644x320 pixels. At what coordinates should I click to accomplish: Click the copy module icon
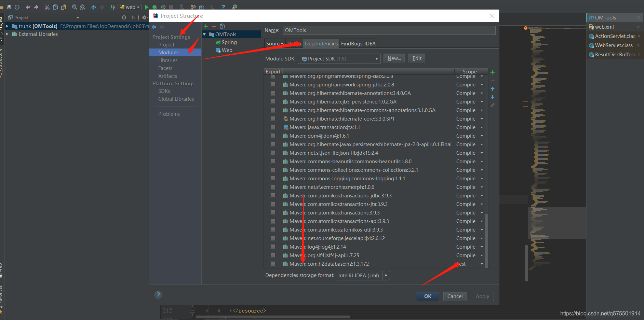point(222,26)
